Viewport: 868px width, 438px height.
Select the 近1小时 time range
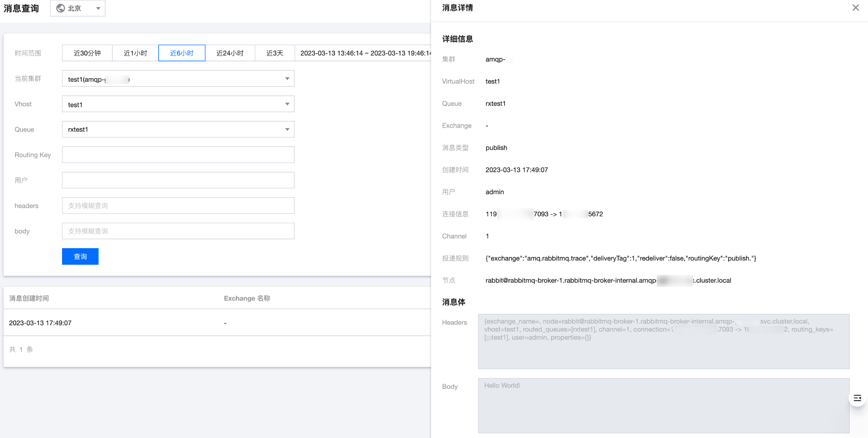pyautogui.click(x=135, y=53)
